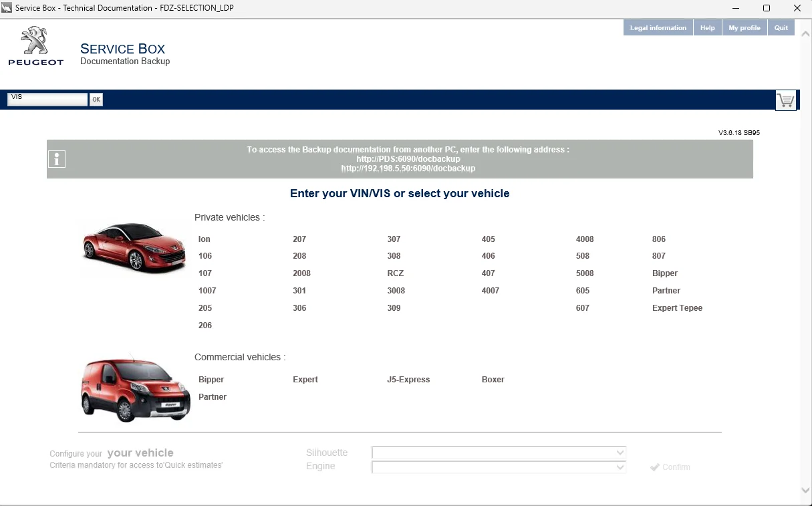Select the 5008 model
The height and width of the screenshot is (506, 812).
click(x=585, y=273)
